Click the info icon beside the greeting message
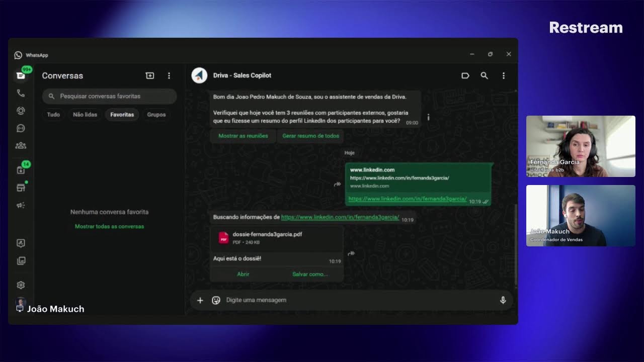Viewport: 644px width, 362px height. [x=428, y=117]
